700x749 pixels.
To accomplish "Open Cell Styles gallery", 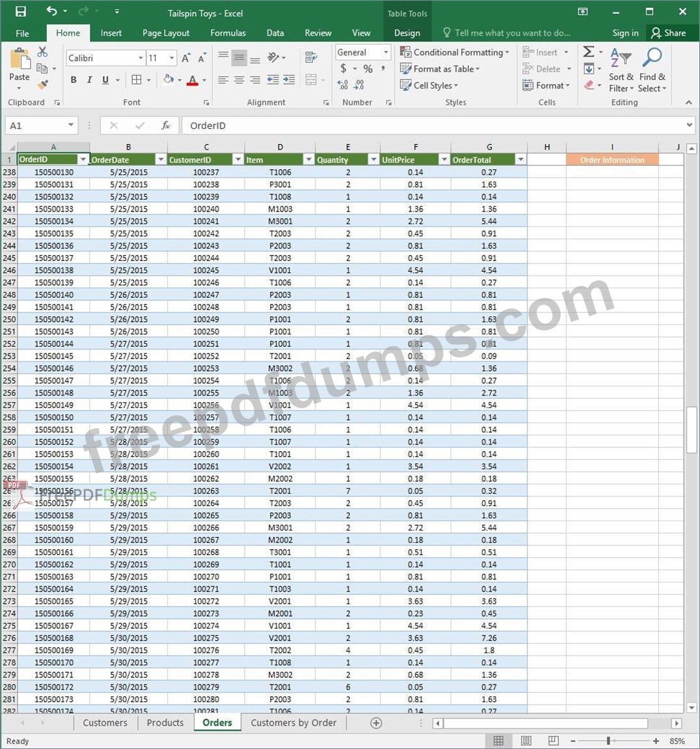I will pos(429,85).
